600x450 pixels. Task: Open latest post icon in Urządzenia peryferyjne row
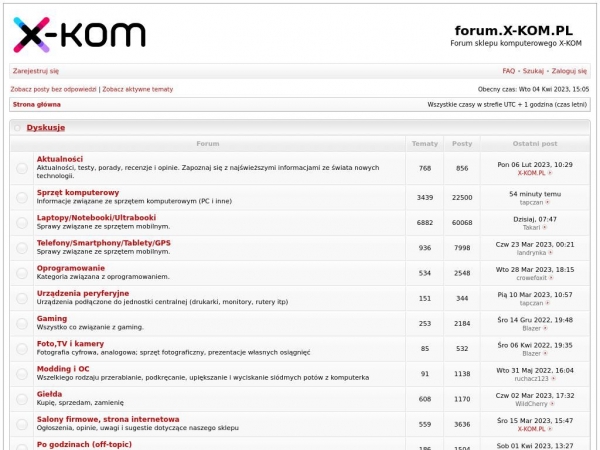(x=548, y=303)
